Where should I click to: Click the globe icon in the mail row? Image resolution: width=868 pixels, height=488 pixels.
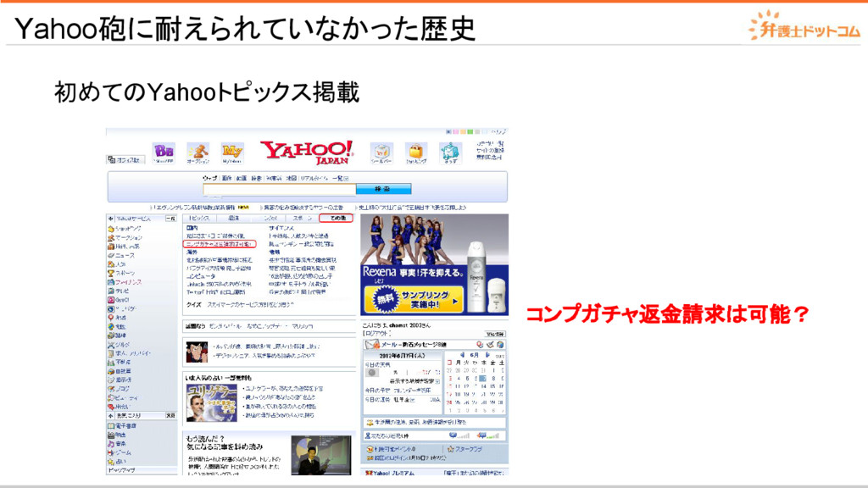coord(500,345)
